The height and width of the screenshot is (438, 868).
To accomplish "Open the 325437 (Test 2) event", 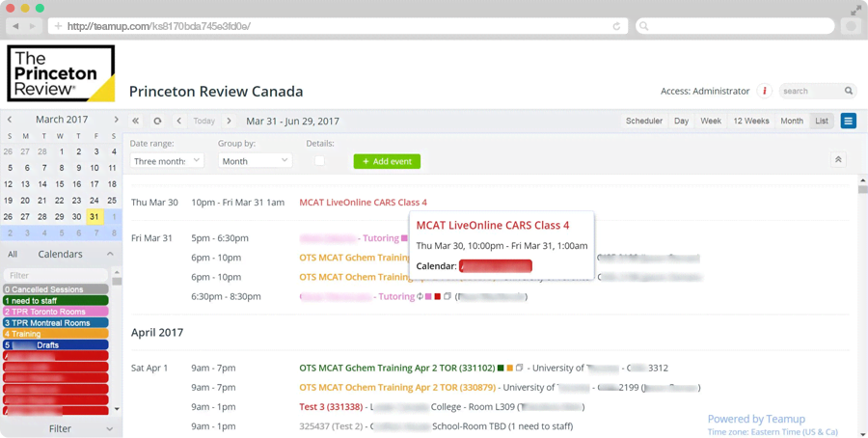I will [x=331, y=426].
